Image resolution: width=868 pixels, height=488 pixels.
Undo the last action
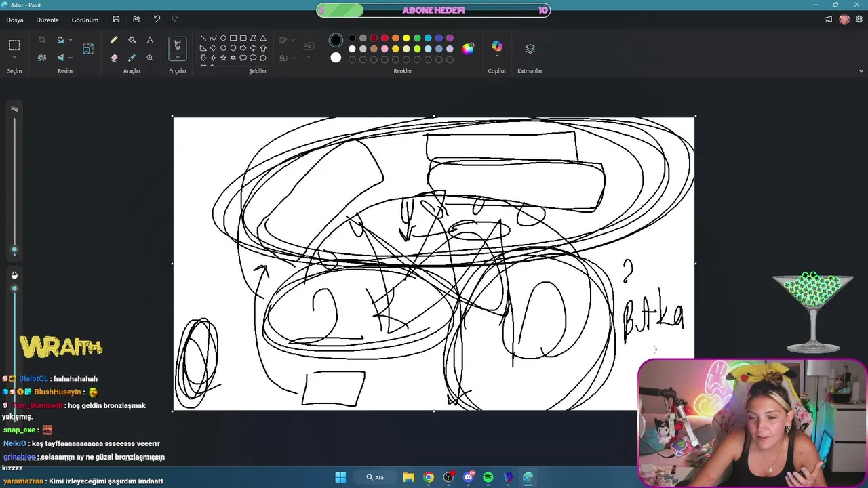(157, 20)
